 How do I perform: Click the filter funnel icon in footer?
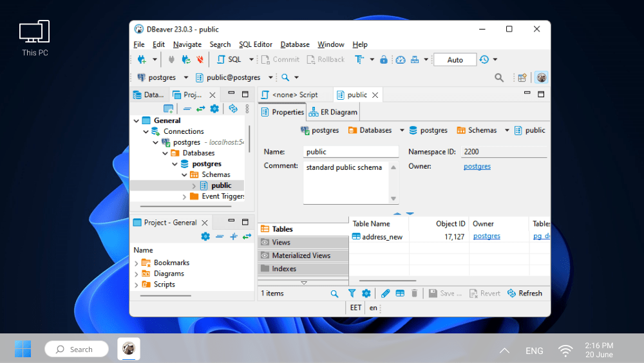[352, 293]
